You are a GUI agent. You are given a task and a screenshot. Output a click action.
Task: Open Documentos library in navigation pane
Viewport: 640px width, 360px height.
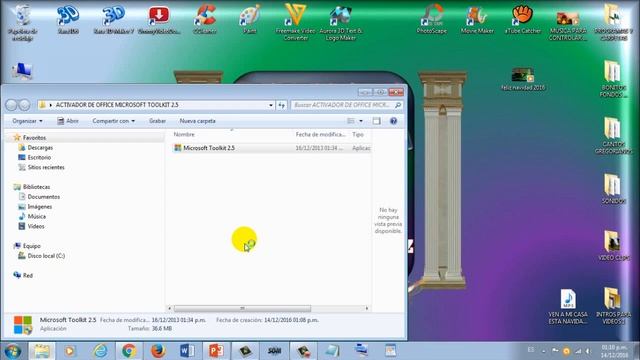point(44,197)
